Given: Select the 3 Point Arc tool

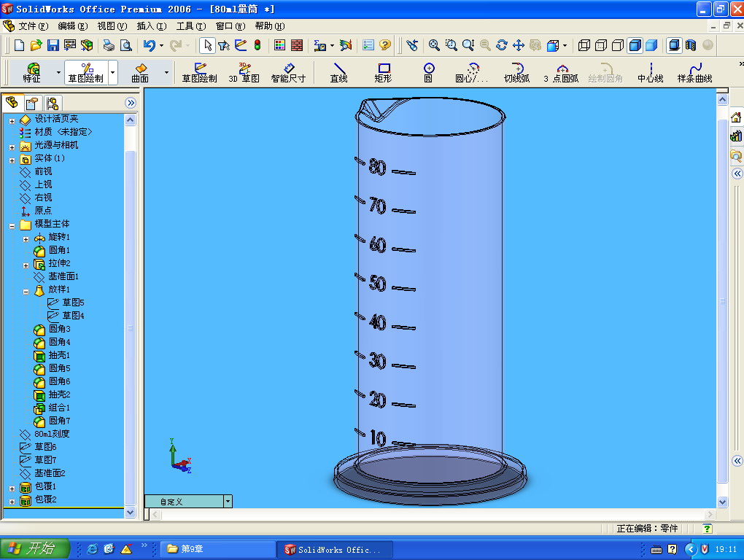Looking at the screenshot, I should [562, 72].
